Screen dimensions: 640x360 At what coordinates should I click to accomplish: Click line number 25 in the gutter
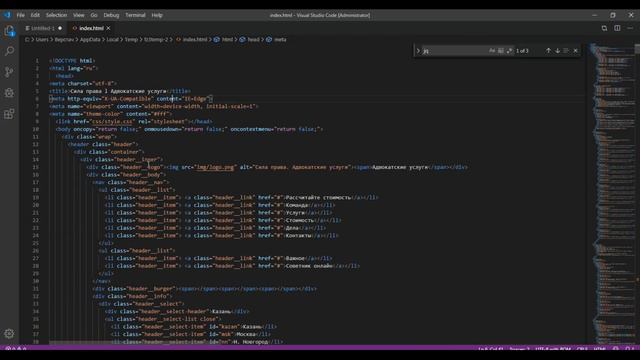click(36, 243)
